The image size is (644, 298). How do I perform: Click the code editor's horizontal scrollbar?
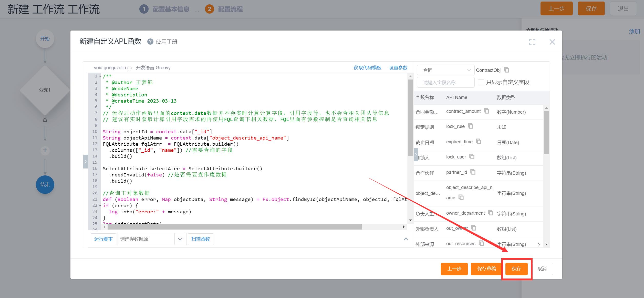click(234, 227)
